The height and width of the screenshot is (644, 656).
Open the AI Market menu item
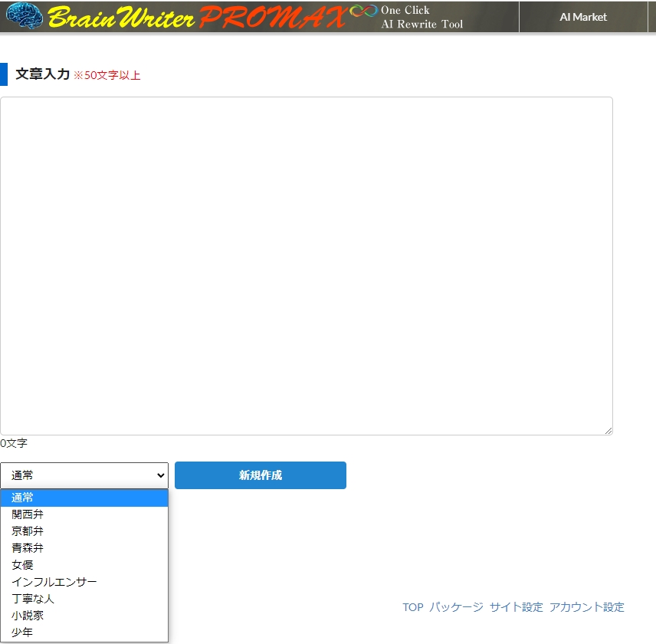582,17
